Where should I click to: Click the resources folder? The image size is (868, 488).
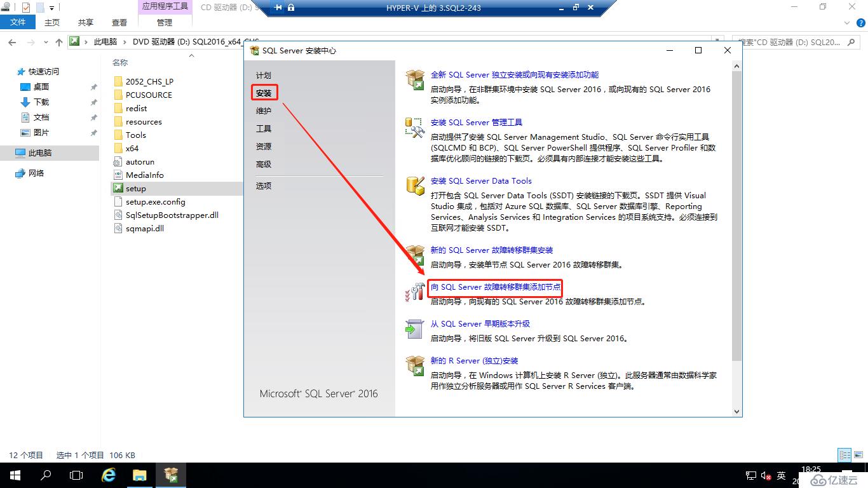(x=144, y=122)
